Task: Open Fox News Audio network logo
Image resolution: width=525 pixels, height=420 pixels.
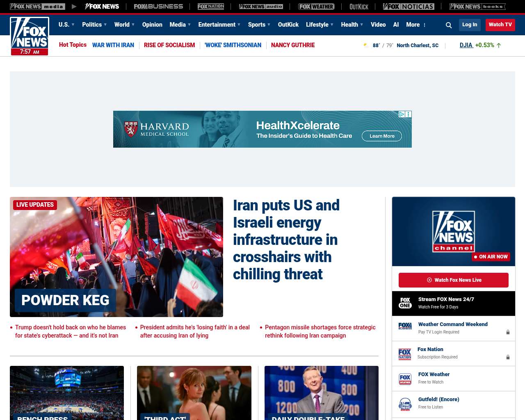Action: [261, 7]
